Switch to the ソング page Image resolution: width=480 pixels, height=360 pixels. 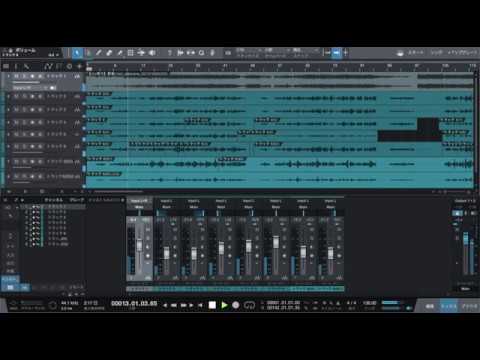tap(436, 53)
